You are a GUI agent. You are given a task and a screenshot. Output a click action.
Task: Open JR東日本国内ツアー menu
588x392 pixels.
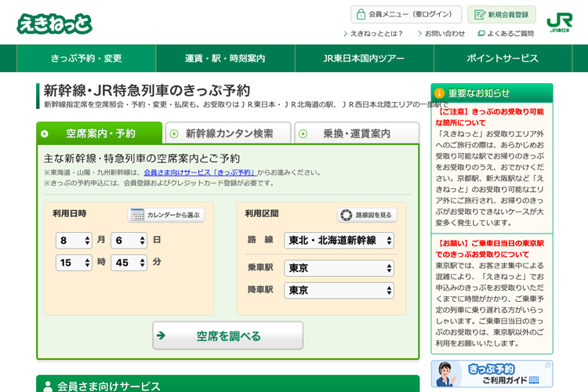tap(364, 58)
